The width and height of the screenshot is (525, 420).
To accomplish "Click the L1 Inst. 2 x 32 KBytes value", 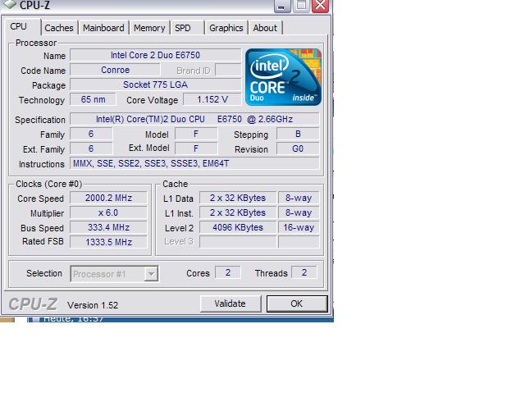I will point(238,212).
